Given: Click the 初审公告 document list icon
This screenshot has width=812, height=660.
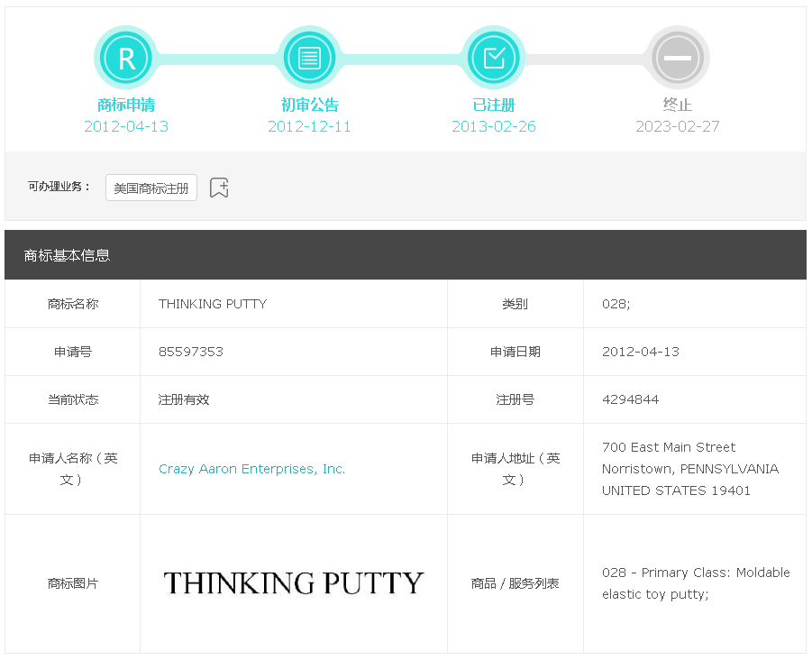Looking at the screenshot, I should [310, 58].
